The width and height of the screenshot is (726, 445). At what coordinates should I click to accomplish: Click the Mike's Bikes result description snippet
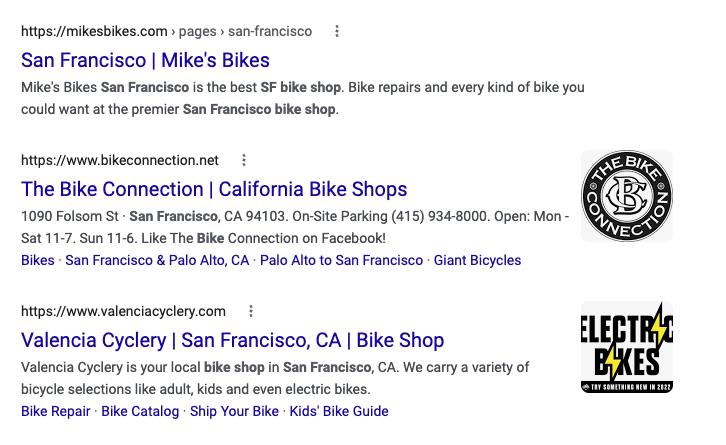pos(300,98)
